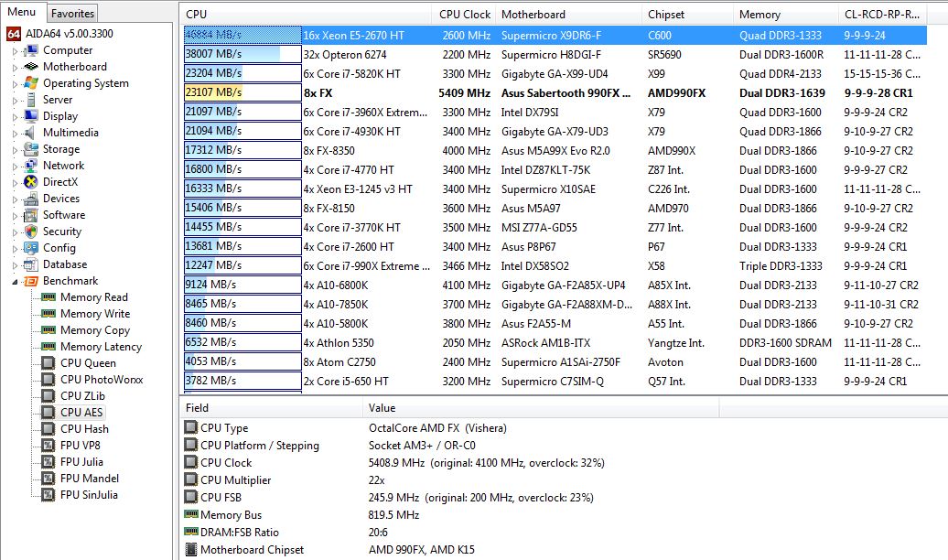Image resolution: width=948 pixels, height=560 pixels.
Task: Click the Software icon
Action: 31,215
